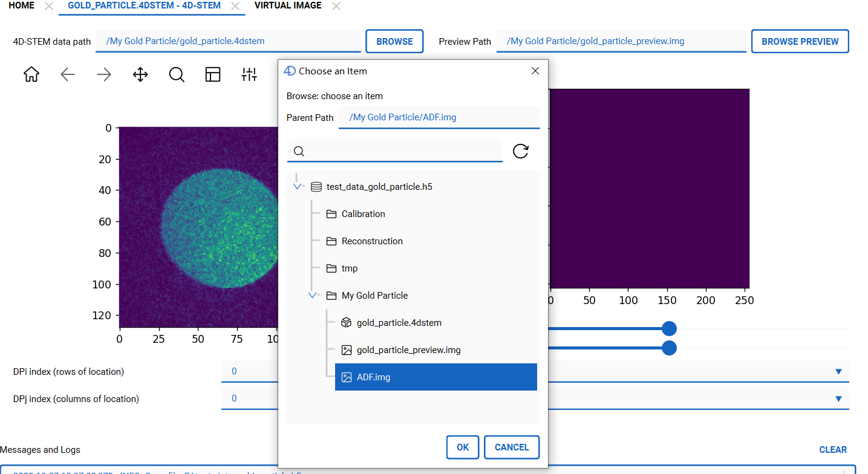Click the tmp folder icon
868x474 pixels.
(331, 268)
